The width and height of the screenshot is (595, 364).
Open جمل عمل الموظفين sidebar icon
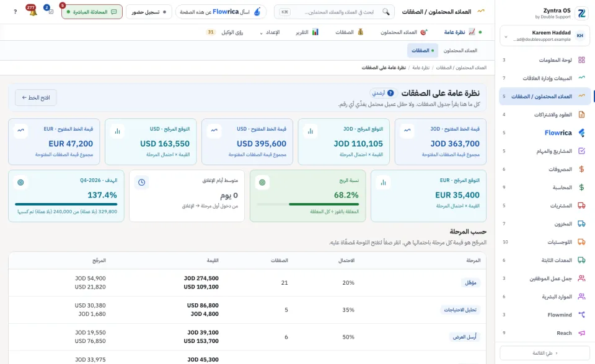click(581, 279)
